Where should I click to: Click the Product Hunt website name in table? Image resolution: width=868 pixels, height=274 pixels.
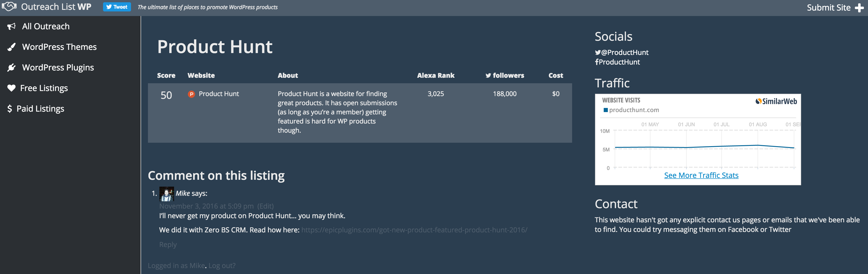219,94
